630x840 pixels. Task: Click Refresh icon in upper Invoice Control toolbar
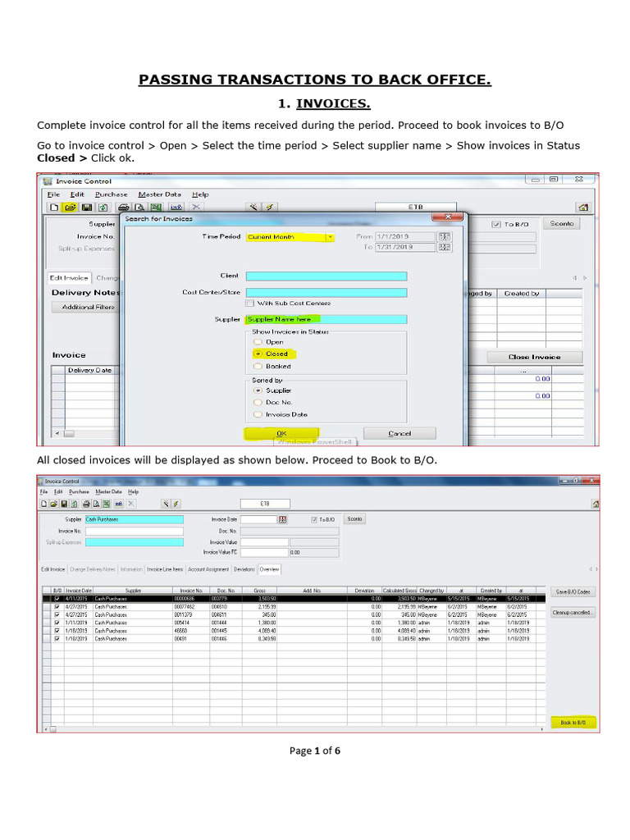click(x=103, y=208)
